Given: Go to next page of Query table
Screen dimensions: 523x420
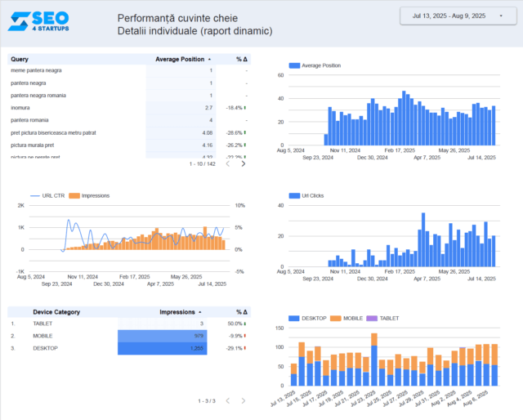Looking at the screenshot, I should (243, 163).
